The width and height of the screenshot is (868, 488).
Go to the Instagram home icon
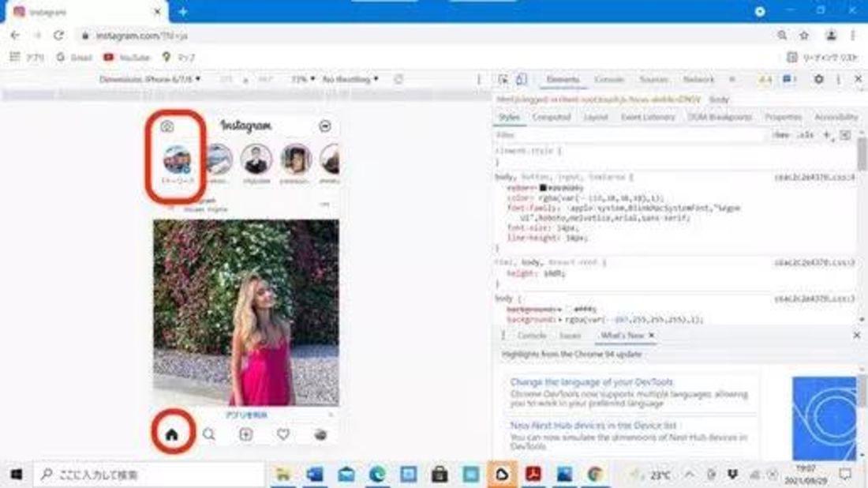pyautogui.click(x=172, y=435)
